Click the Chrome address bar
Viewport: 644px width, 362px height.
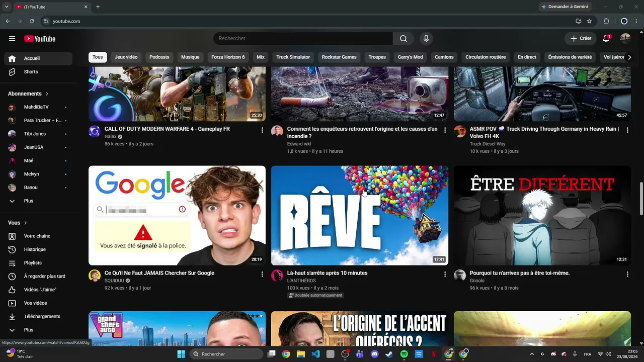click(307, 21)
